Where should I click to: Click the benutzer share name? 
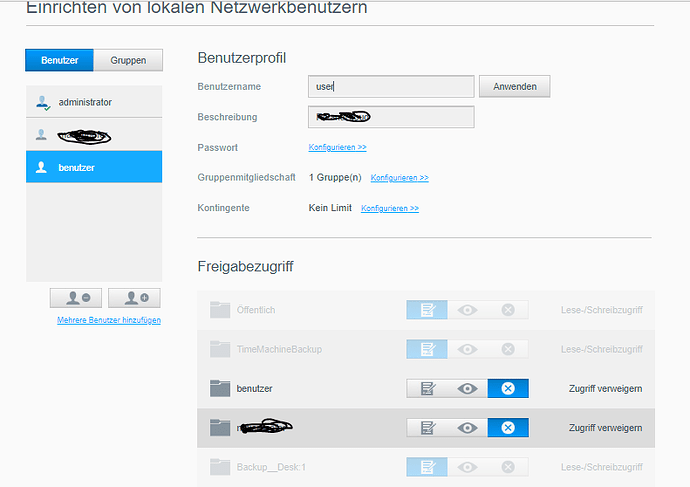coord(254,388)
